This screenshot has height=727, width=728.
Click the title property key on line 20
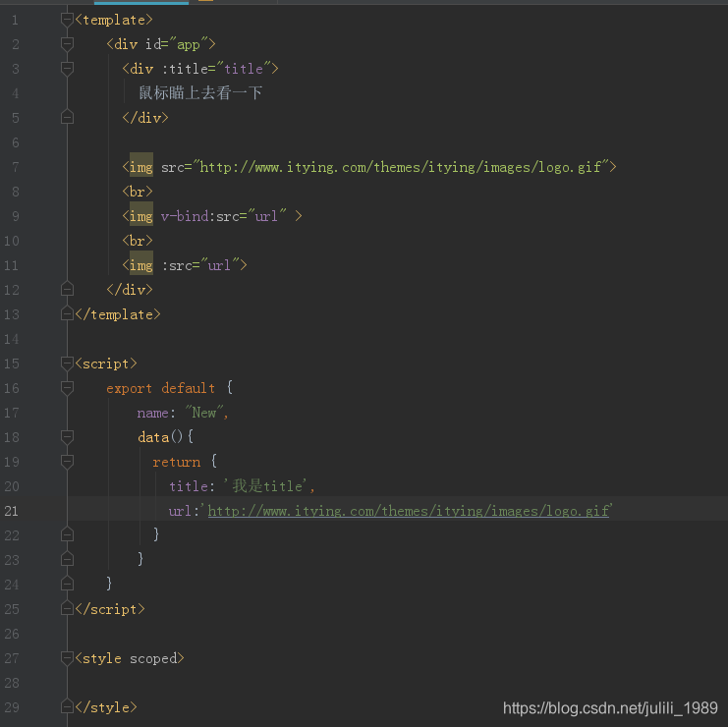188,486
